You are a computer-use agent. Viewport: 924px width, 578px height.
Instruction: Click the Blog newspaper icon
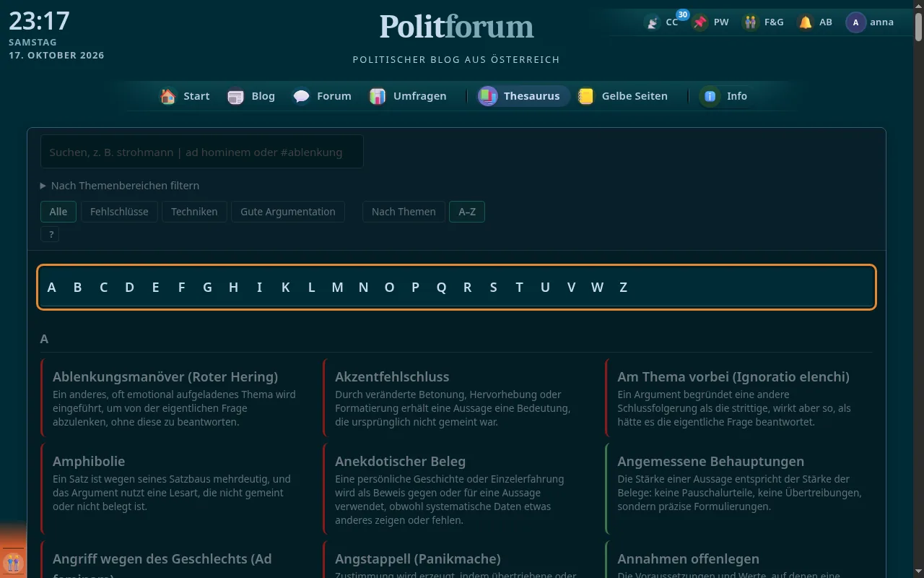236,96
